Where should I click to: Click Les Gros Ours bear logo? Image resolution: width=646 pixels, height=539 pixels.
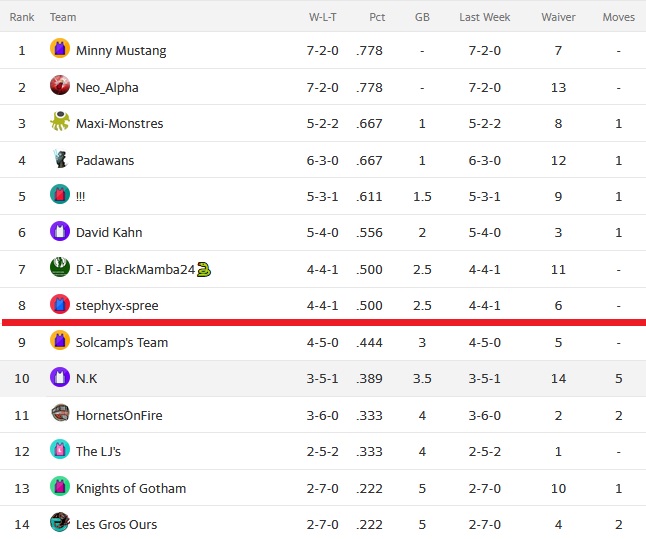point(60,522)
